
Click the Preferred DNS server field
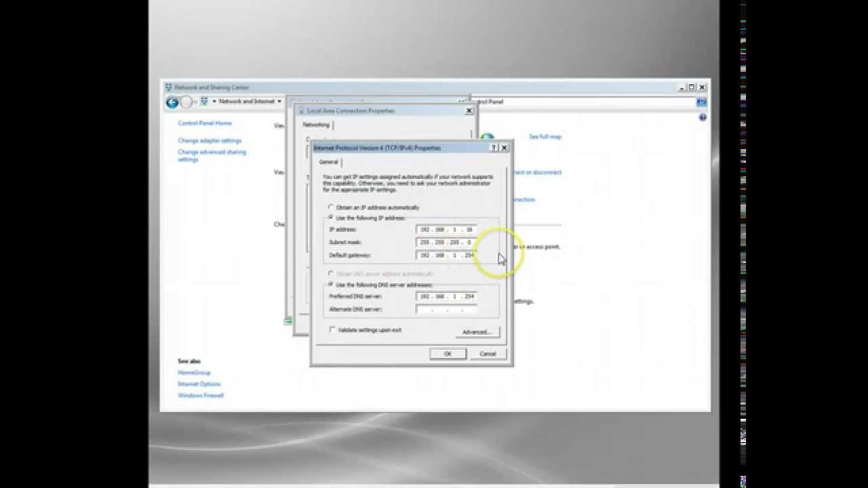[x=446, y=296]
